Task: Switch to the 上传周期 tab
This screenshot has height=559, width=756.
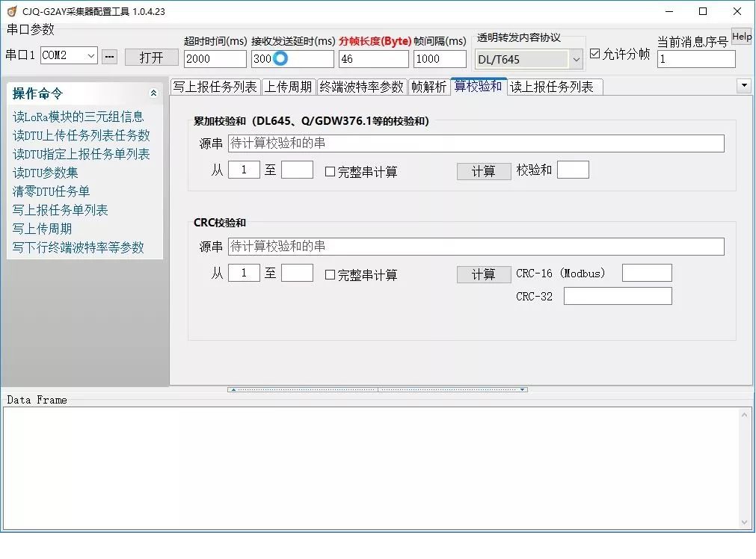Action: (x=286, y=86)
